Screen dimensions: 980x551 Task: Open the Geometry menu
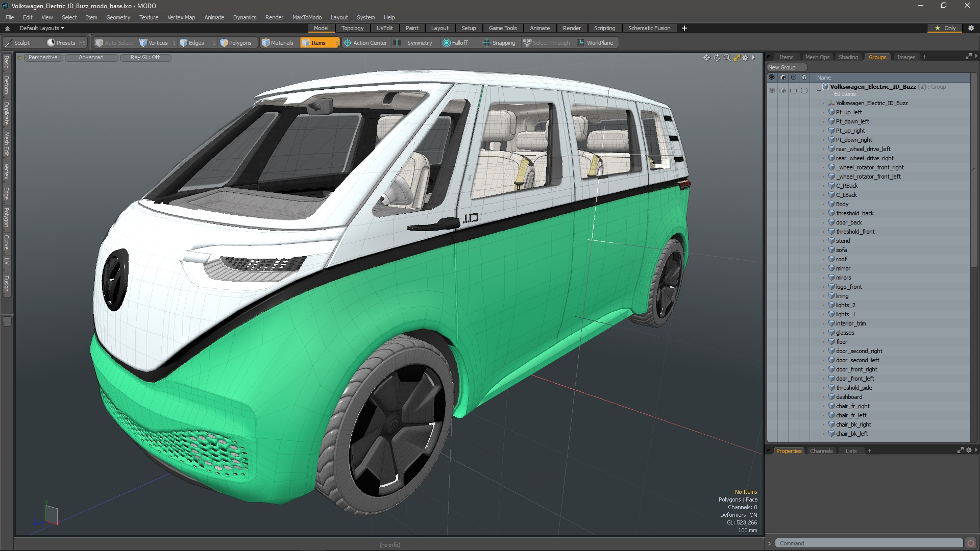click(x=118, y=17)
